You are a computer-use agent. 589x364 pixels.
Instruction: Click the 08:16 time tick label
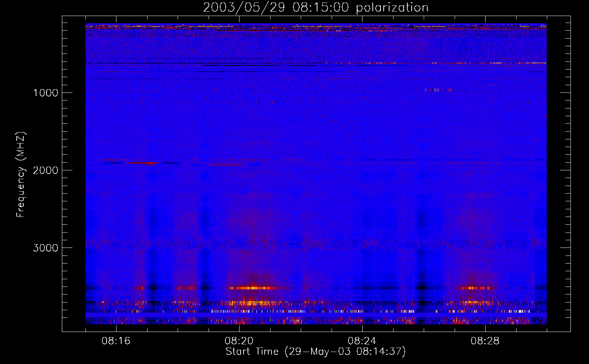(116, 341)
